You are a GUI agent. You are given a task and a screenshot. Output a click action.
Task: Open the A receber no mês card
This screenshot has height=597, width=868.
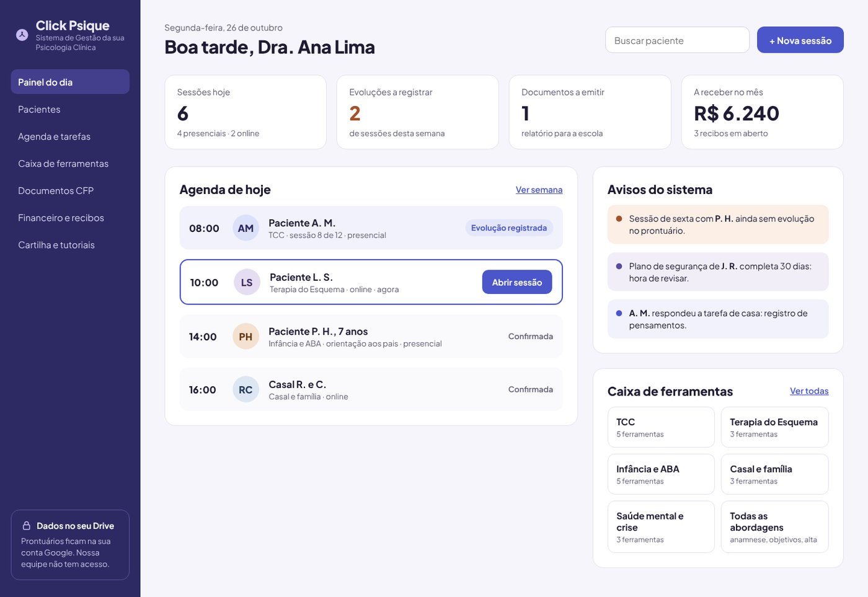click(x=763, y=112)
